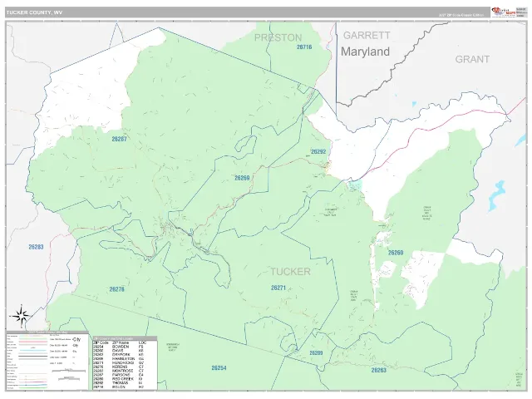Click the RED CREEK row in ZIP table
This screenshot has height=399, width=532.
coord(125,379)
